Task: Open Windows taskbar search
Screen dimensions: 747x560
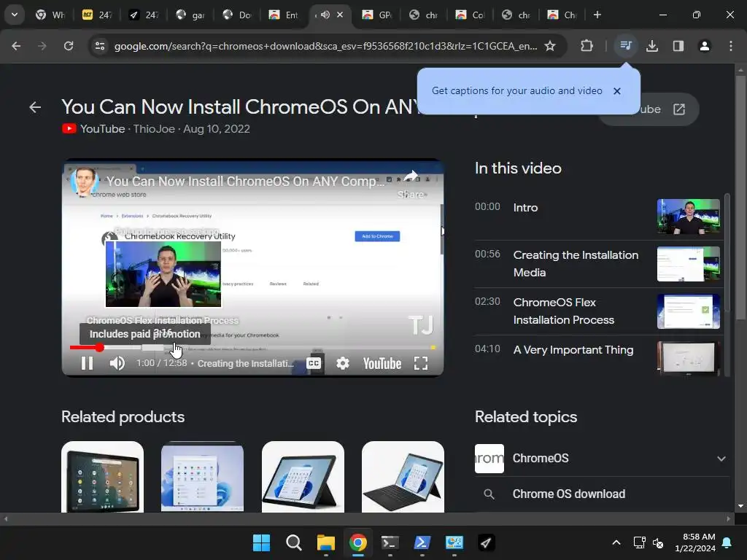Action: coord(293,542)
